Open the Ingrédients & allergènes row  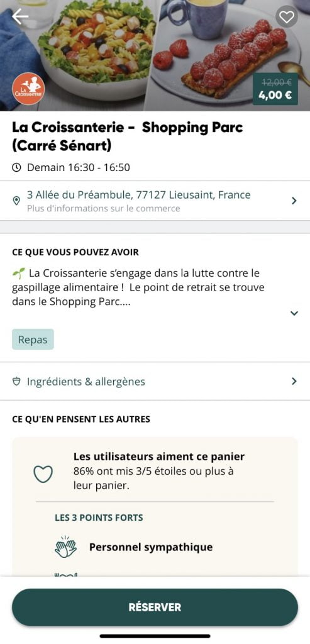click(x=155, y=382)
